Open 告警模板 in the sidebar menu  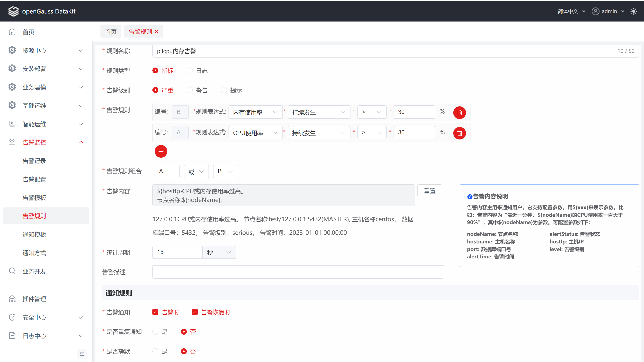coord(34,197)
